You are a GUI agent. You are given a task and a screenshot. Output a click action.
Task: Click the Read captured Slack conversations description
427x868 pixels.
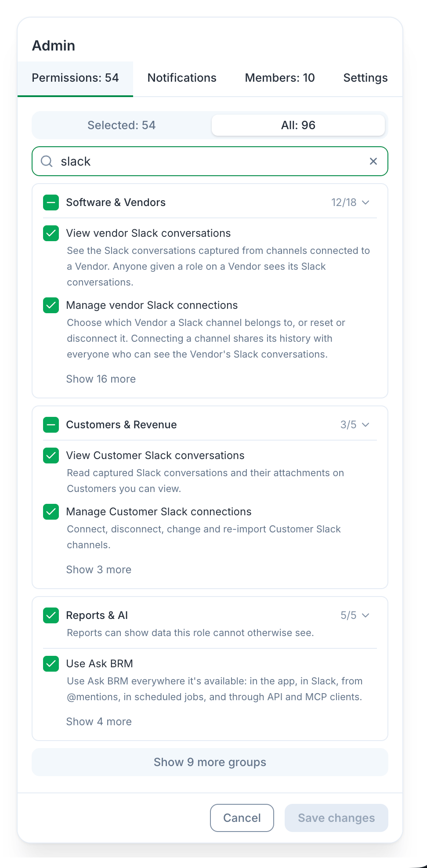(x=206, y=481)
